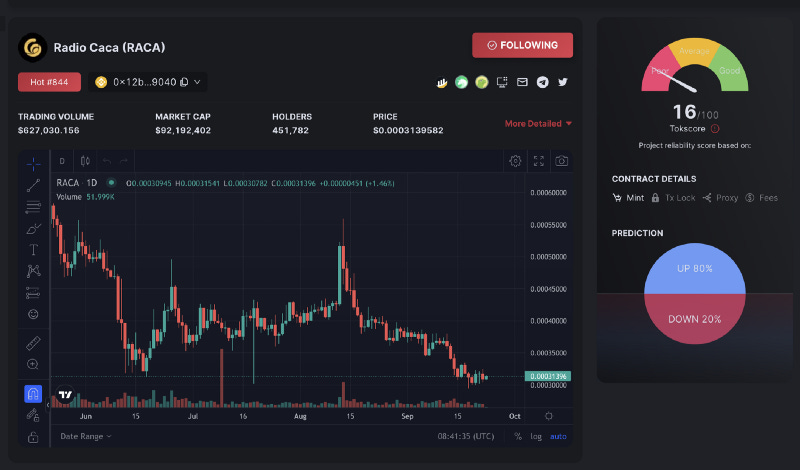Select the trend line drawing tool

point(33,185)
